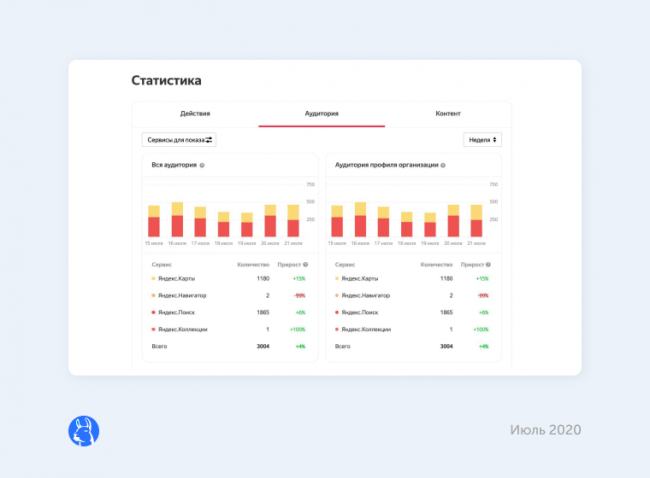Click the 16 июля bar in left chart
This screenshot has height=478, width=650.
[177, 220]
